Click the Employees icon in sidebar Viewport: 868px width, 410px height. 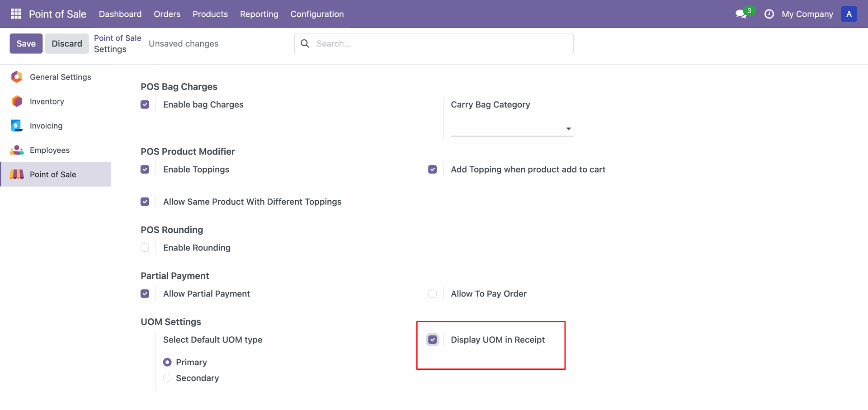click(x=17, y=150)
